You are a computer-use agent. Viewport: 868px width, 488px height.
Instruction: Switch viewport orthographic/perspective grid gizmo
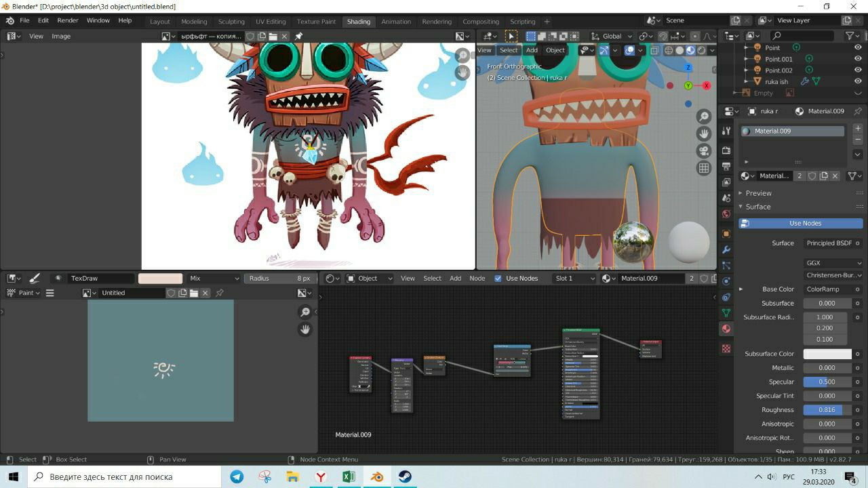[x=704, y=168]
